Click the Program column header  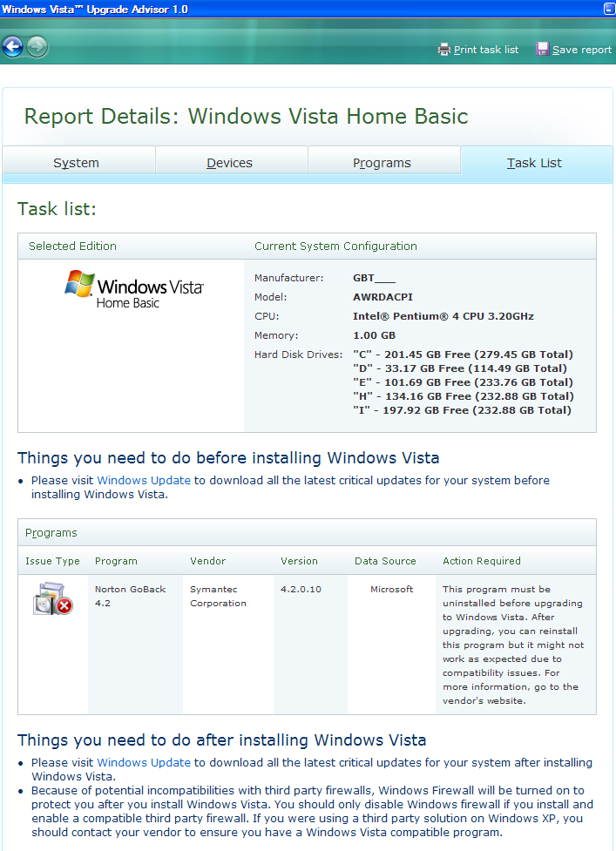point(116,561)
